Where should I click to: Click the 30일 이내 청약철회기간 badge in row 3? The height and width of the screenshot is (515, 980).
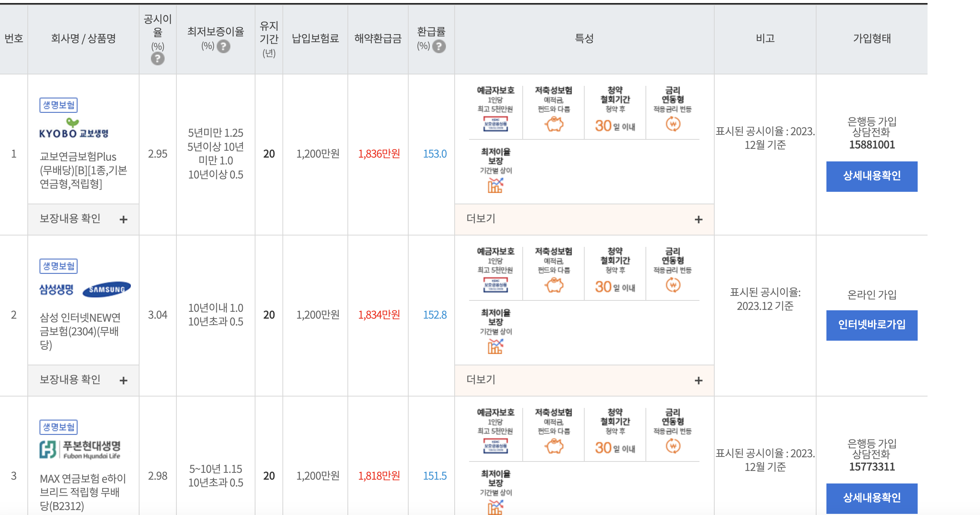point(615,448)
